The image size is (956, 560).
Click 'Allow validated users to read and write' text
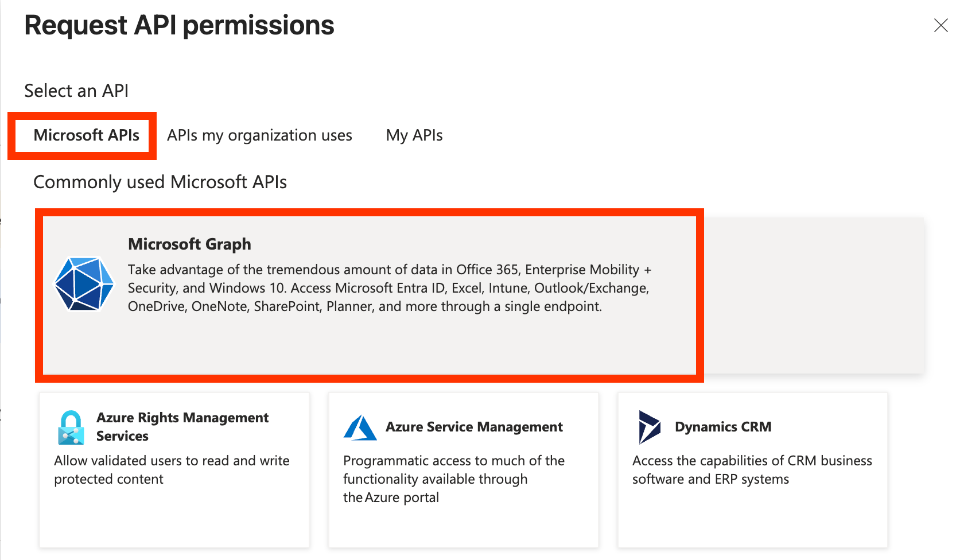tap(172, 461)
